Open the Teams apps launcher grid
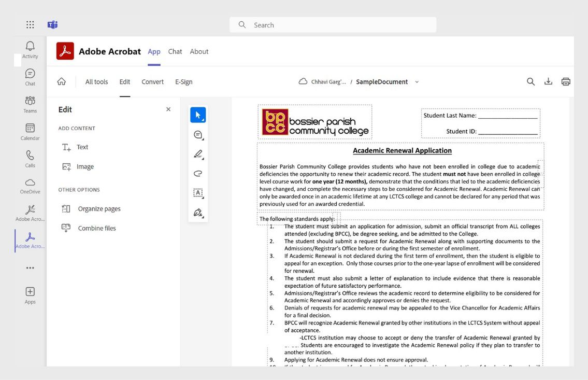Viewport: 588px width, 380px height. tap(30, 24)
